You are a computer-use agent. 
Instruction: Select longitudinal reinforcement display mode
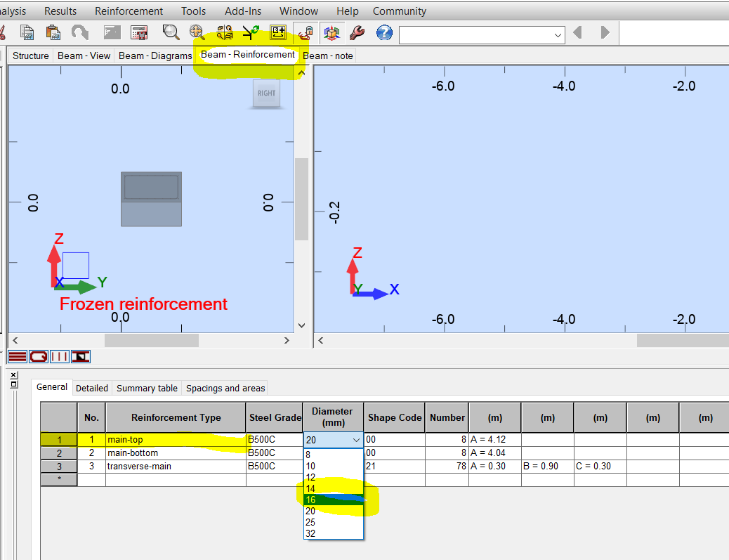coord(17,356)
